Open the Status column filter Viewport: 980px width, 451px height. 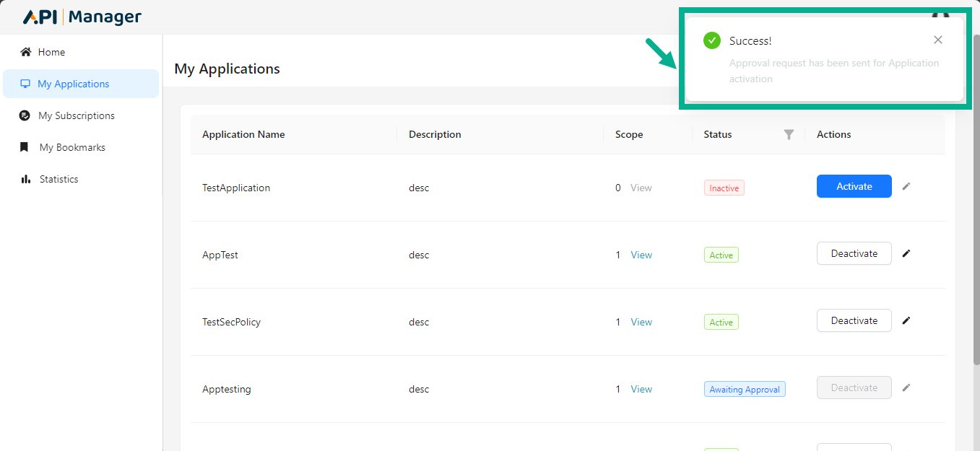pos(789,134)
